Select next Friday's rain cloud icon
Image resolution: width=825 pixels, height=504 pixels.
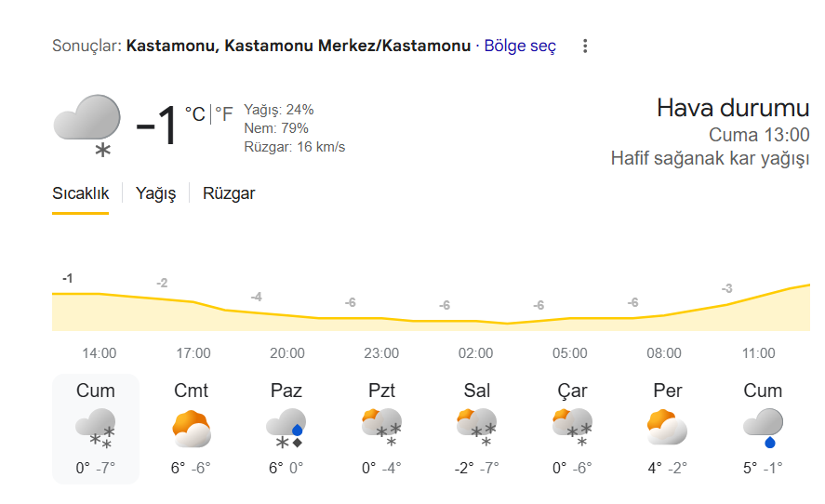click(x=763, y=429)
